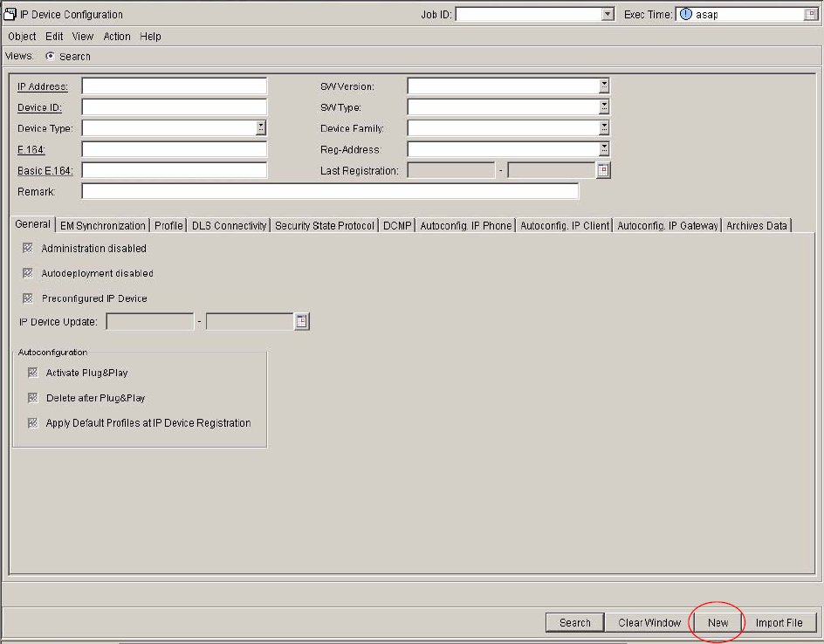Expand the Job ID dropdown
This screenshot has height=644, width=824.
[608, 14]
